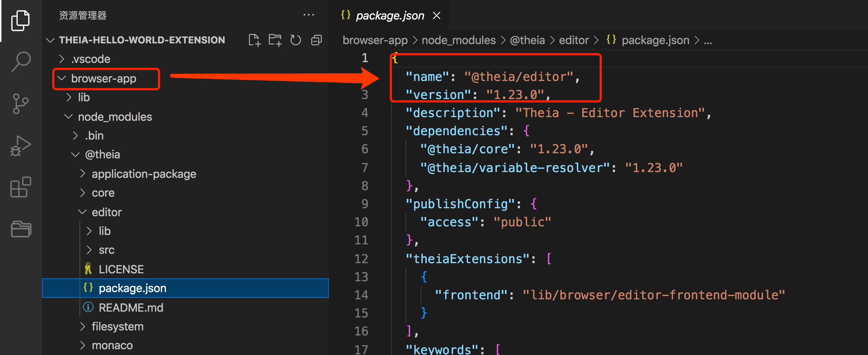Viewport: 868px width, 355px height.
Task: Click the "@theia/editor" name value
Action: 519,77
